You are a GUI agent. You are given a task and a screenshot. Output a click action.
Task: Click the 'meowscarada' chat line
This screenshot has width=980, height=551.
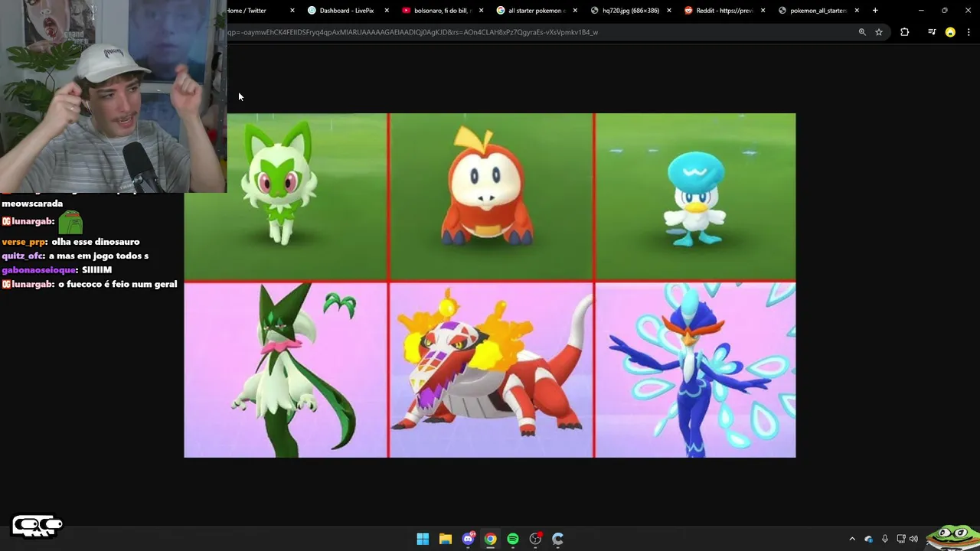(x=32, y=204)
